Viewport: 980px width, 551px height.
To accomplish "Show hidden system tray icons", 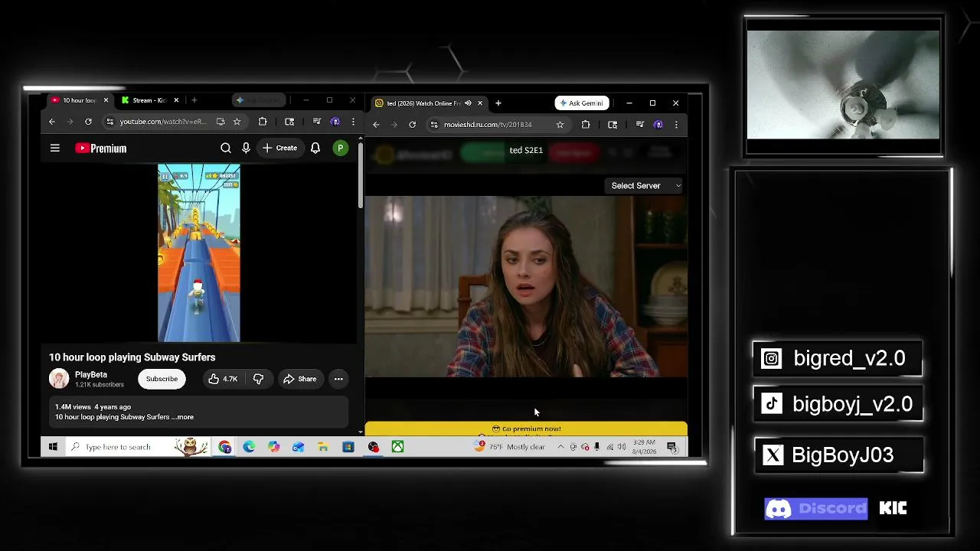I will (560, 447).
